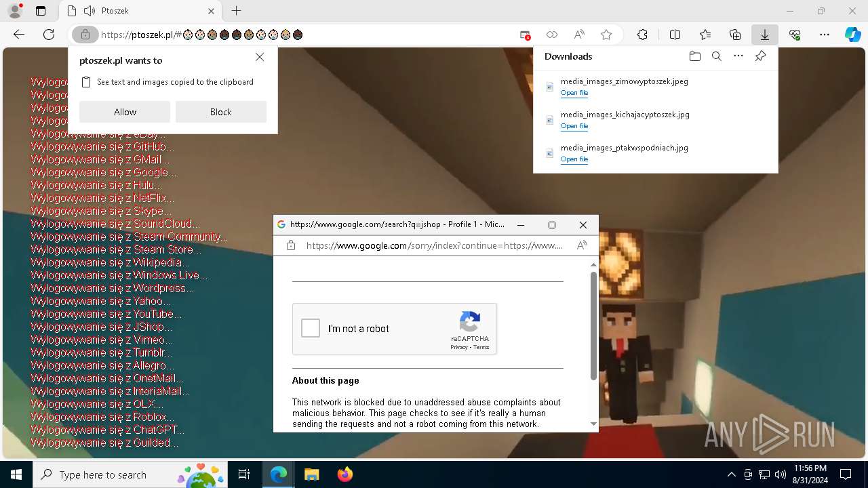Viewport: 868px width, 488px height.
Task: Refresh the ptoszek.pl page
Action: tap(49, 35)
